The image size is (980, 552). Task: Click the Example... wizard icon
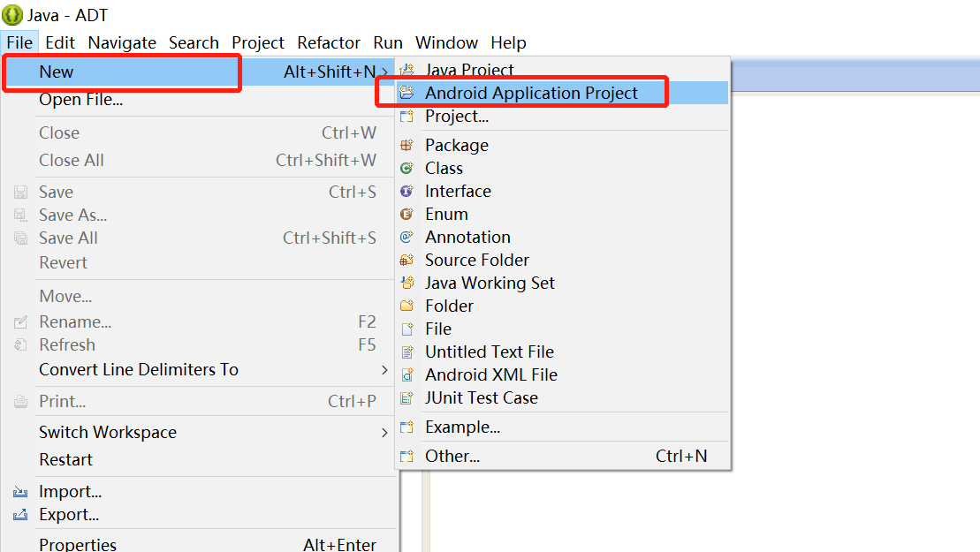point(406,427)
